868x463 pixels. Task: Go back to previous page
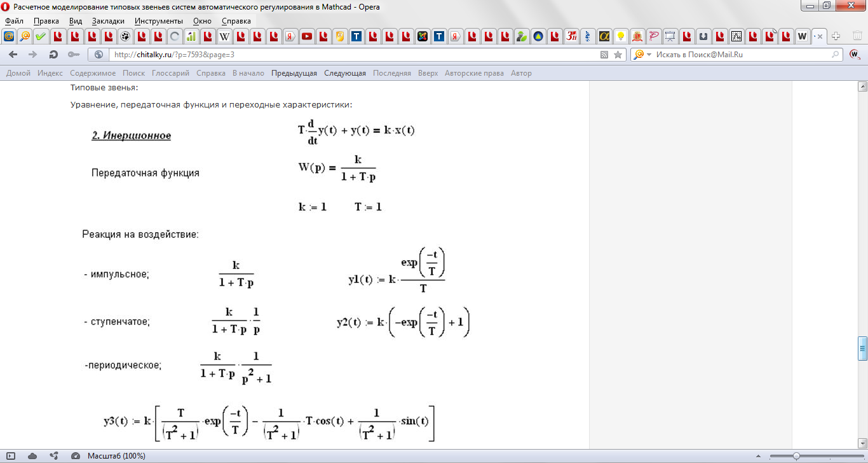(x=13, y=55)
